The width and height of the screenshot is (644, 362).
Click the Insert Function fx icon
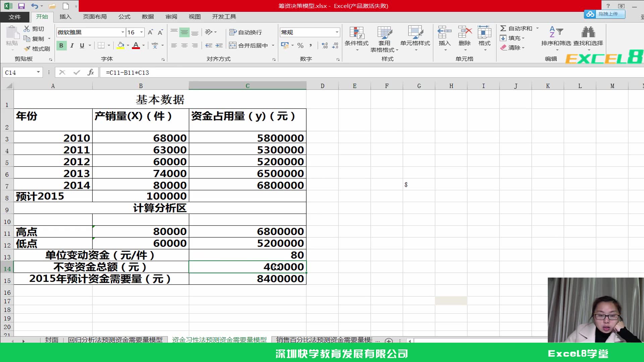click(91, 72)
